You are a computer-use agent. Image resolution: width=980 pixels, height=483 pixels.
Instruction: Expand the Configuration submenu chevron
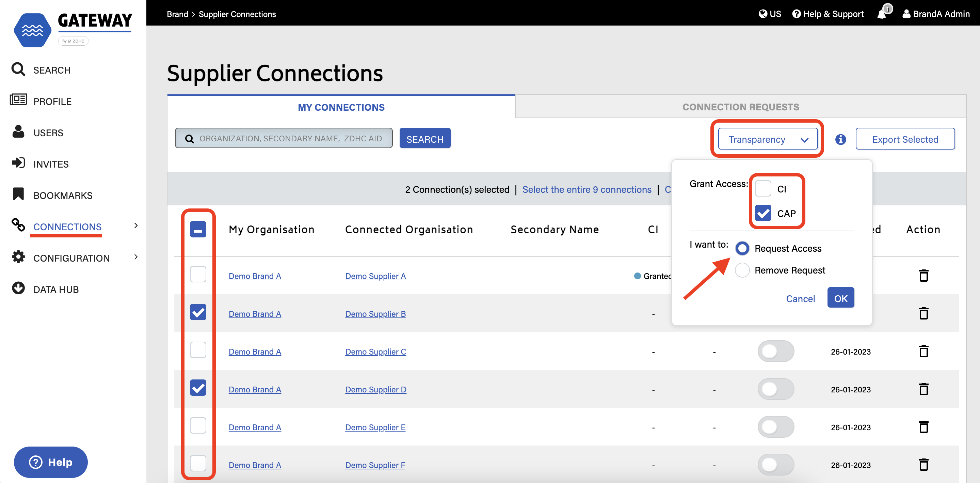[x=136, y=257]
